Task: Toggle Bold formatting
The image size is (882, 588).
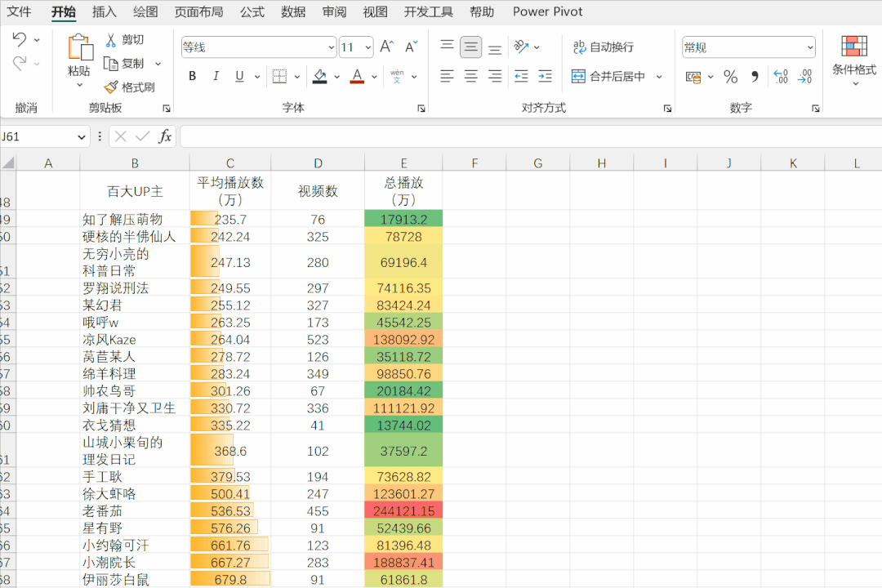Action: click(193, 76)
